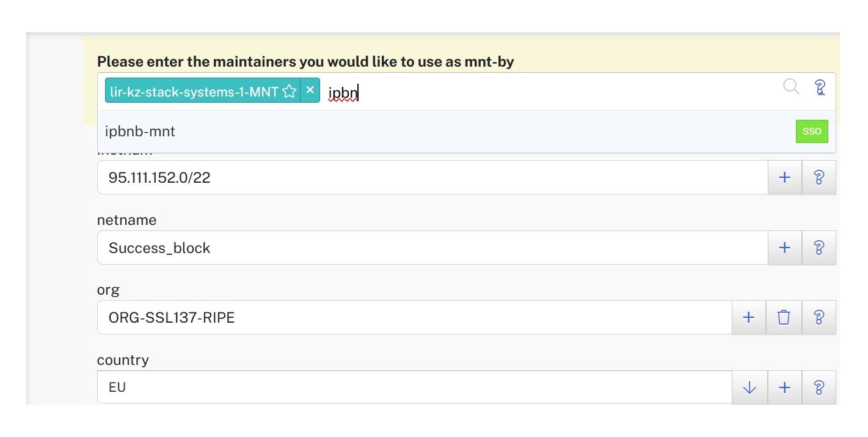Delete the org attribute using the trash icon
The width and height of the screenshot is (868, 437).
point(784,317)
